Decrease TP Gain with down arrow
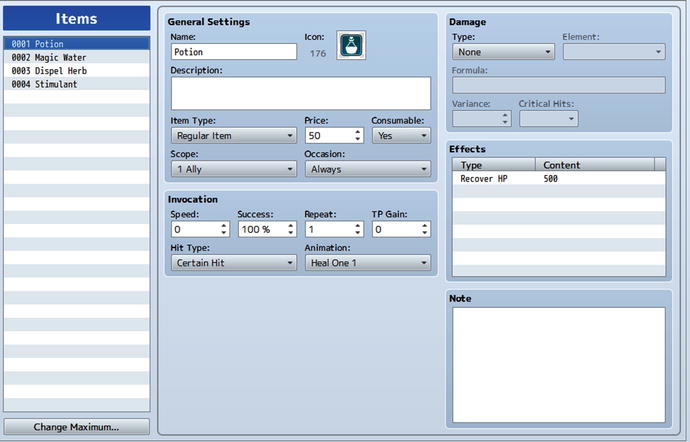This screenshot has width=690, height=442. [425, 233]
